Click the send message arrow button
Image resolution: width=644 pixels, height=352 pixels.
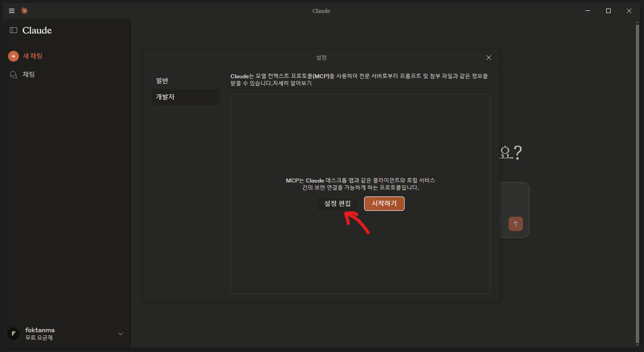coord(516,224)
